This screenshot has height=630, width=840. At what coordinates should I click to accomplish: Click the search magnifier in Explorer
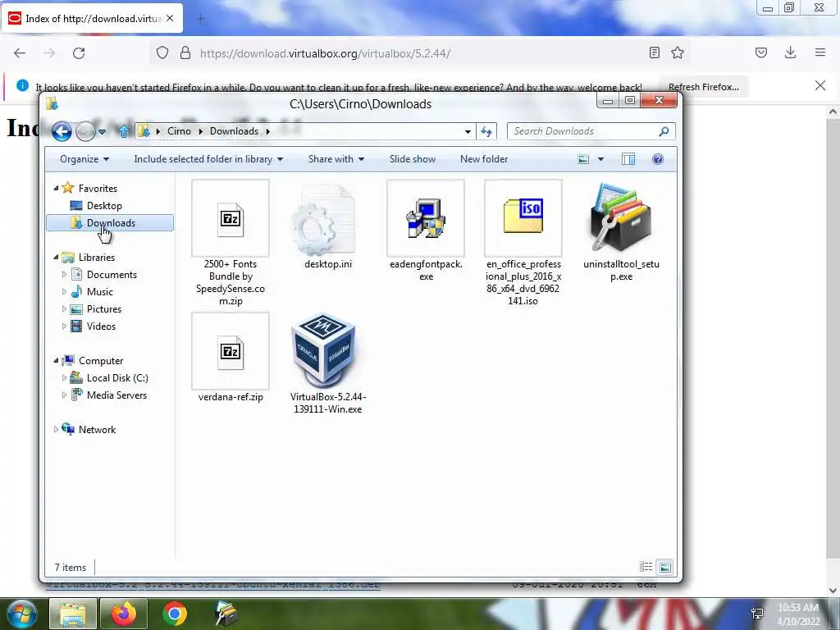click(664, 131)
